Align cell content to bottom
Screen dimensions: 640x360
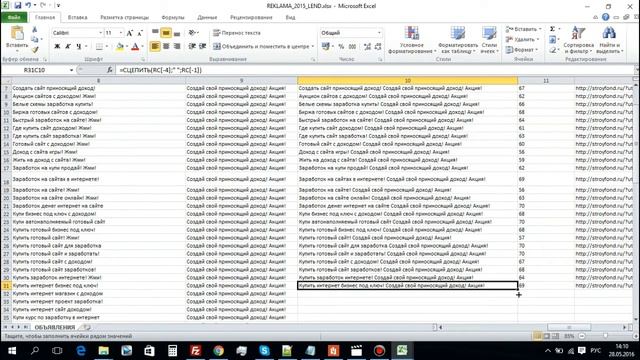click(x=177, y=32)
